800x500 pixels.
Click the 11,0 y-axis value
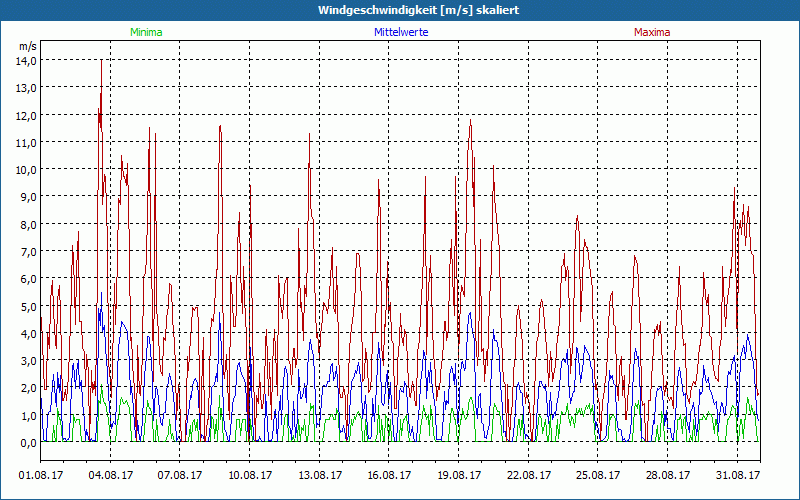coord(26,142)
